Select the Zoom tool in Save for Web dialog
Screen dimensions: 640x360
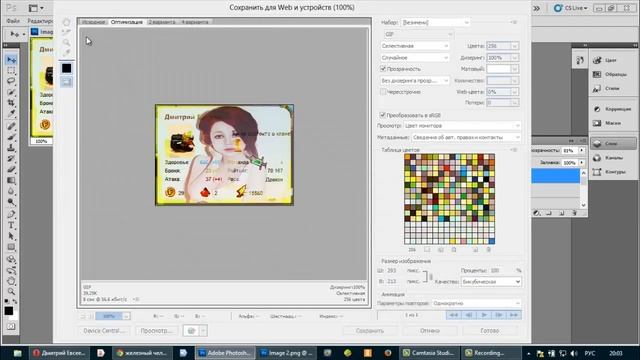click(x=67, y=42)
